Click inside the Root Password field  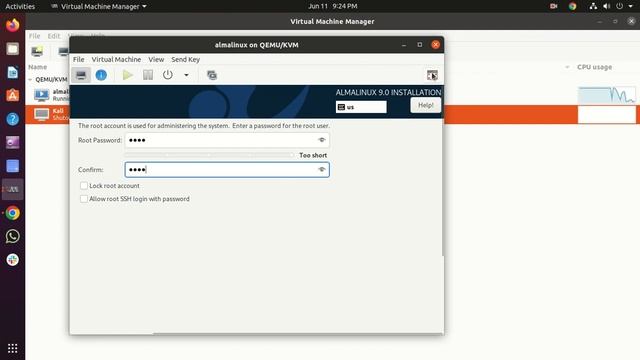tap(227, 140)
